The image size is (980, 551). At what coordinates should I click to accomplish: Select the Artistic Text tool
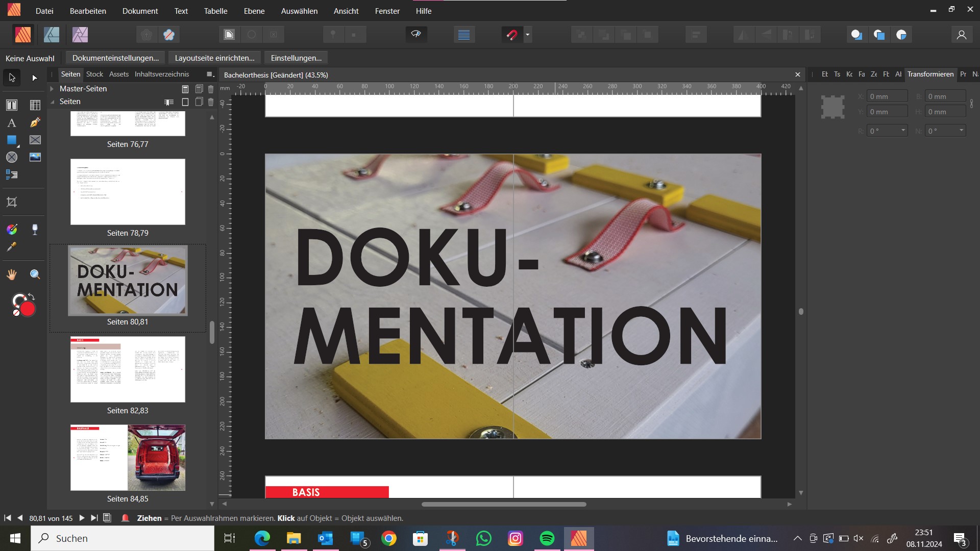[12, 122]
